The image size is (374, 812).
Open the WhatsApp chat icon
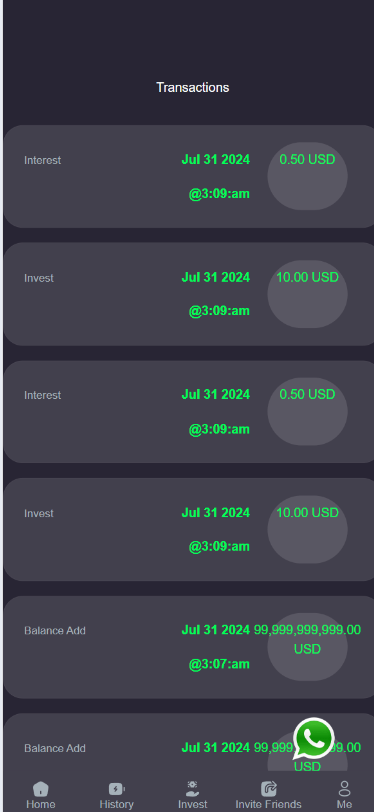313,738
